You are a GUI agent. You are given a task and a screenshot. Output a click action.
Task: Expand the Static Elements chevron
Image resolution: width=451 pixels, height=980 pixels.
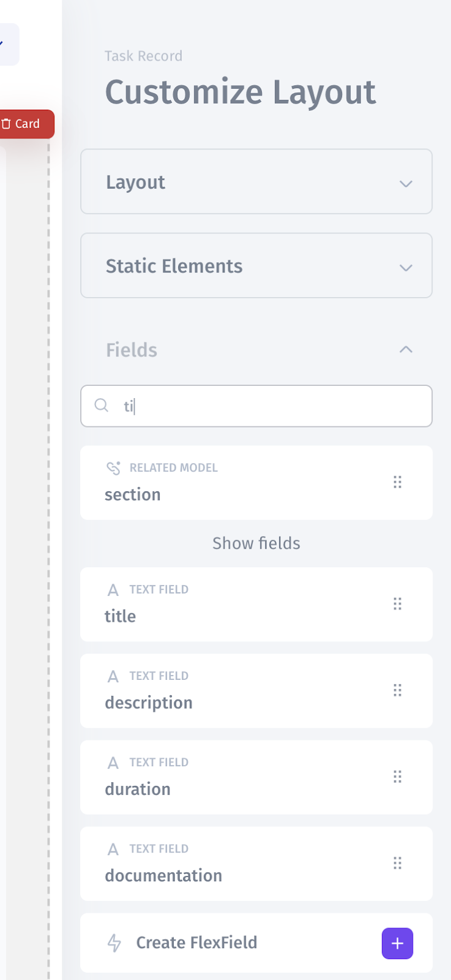click(406, 267)
